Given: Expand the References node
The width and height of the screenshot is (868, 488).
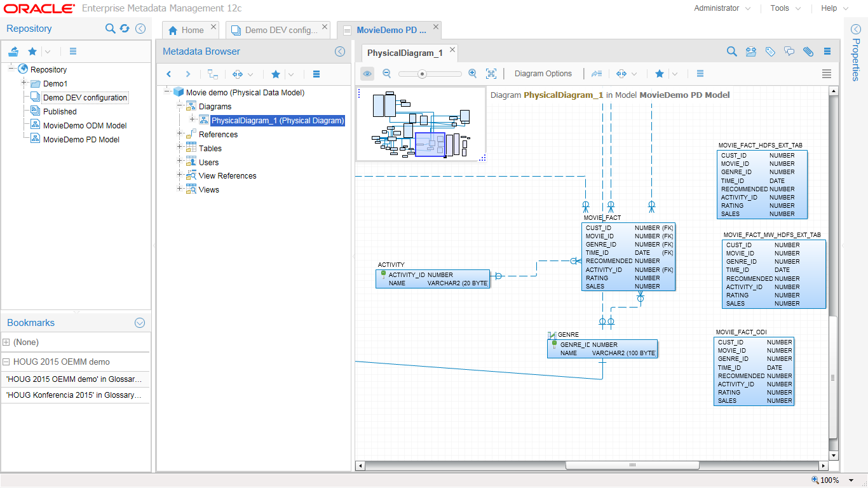Looking at the screenshot, I should 180,134.
